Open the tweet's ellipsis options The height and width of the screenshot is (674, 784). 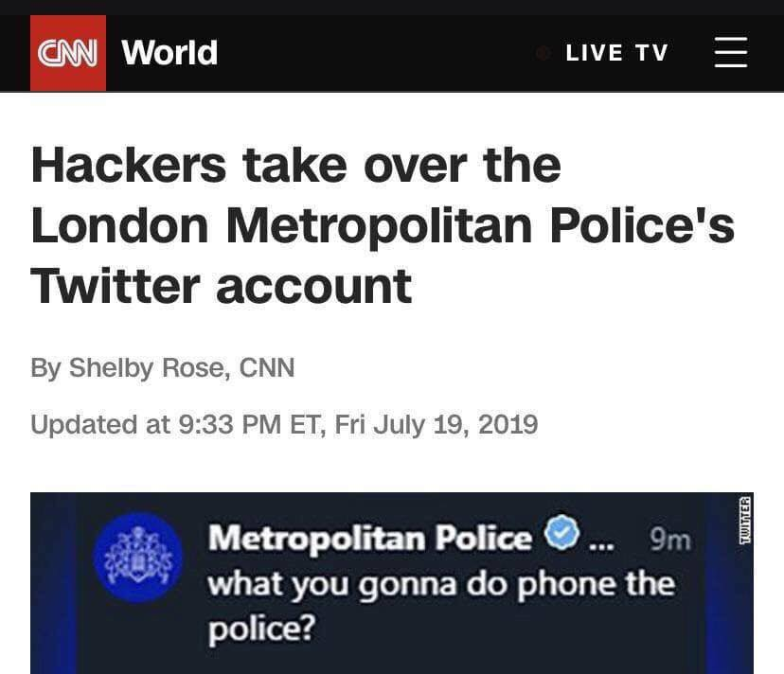[601, 545]
